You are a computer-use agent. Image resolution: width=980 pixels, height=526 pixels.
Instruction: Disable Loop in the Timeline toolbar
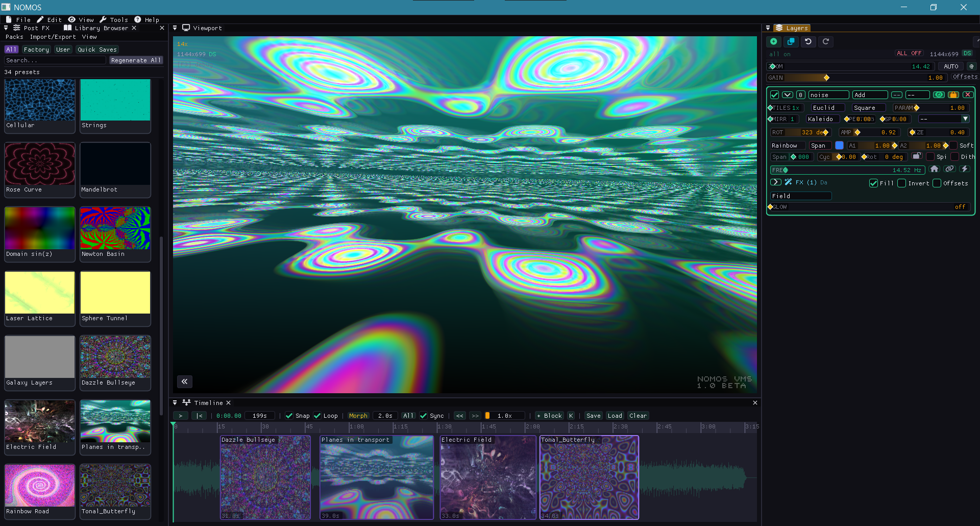(318, 416)
